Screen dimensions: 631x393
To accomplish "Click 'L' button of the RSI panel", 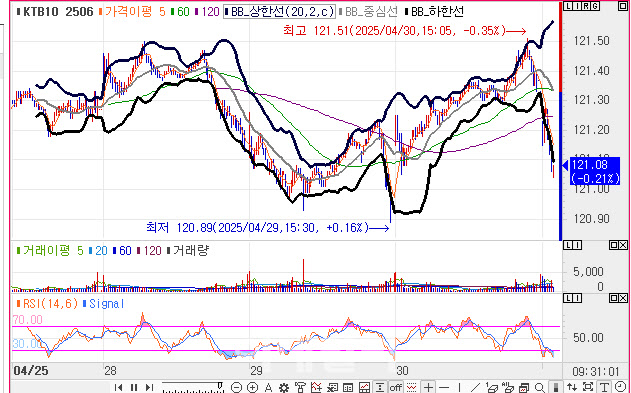I will click(569, 298).
